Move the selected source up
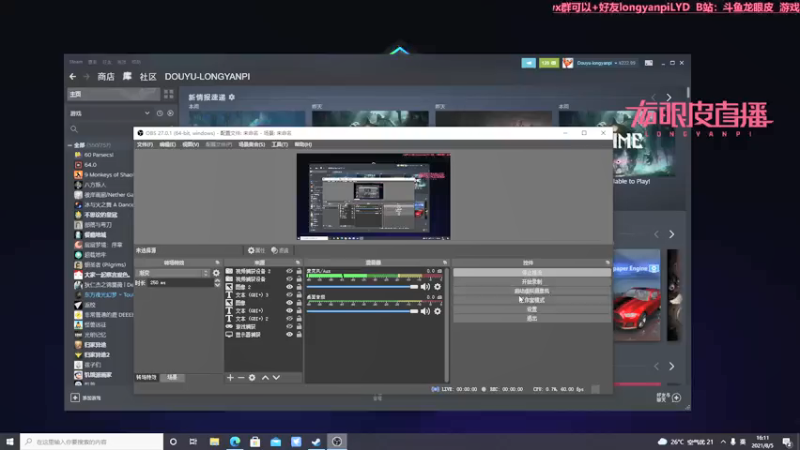800x450 pixels. (265, 378)
